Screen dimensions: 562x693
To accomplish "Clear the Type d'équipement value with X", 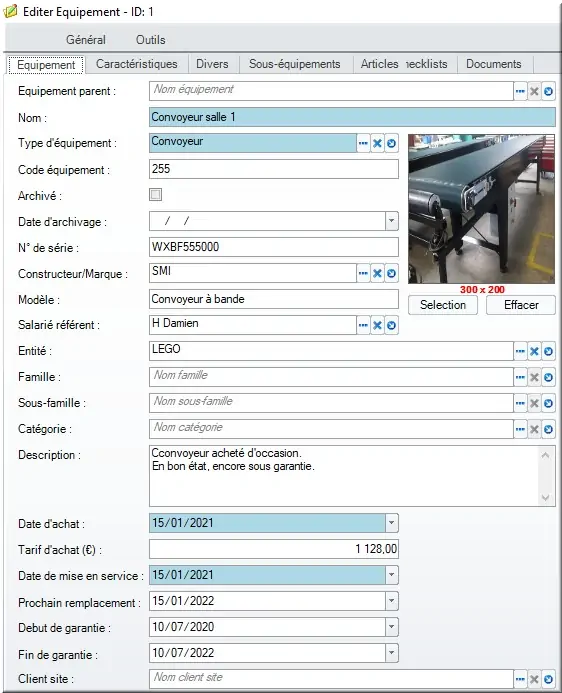I will [377, 143].
